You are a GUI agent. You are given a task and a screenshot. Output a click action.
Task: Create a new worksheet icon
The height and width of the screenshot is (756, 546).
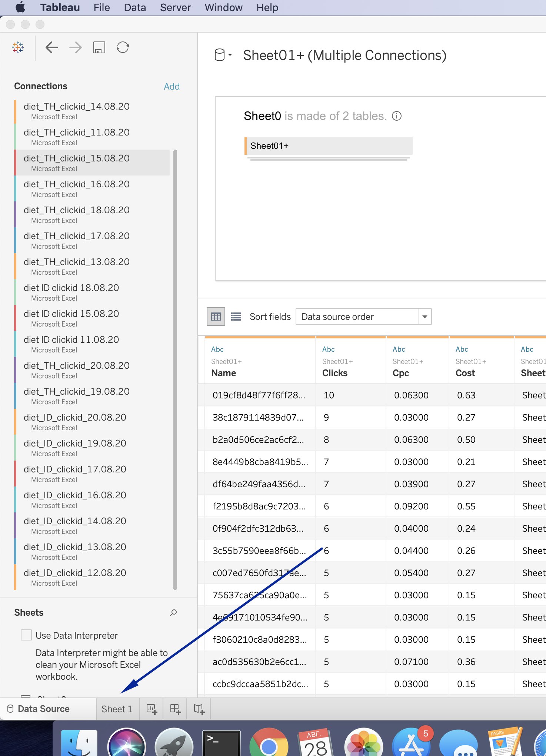[x=152, y=709]
